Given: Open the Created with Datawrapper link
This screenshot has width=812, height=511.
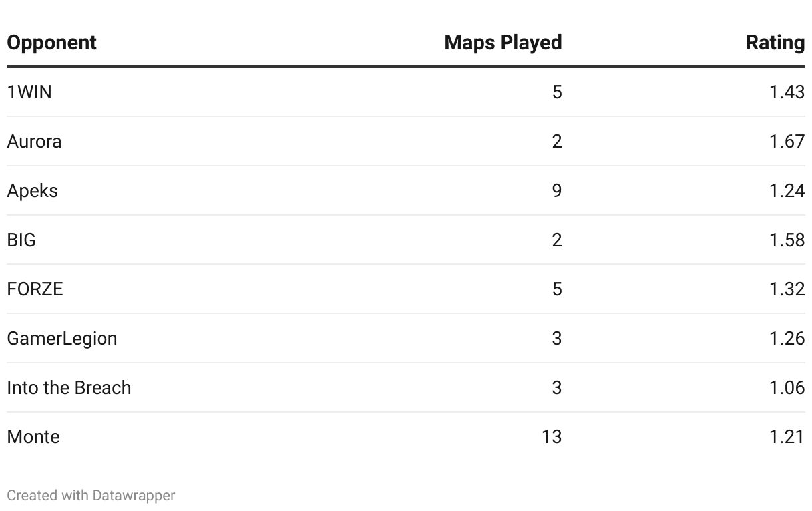Looking at the screenshot, I should (x=91, y=495).
